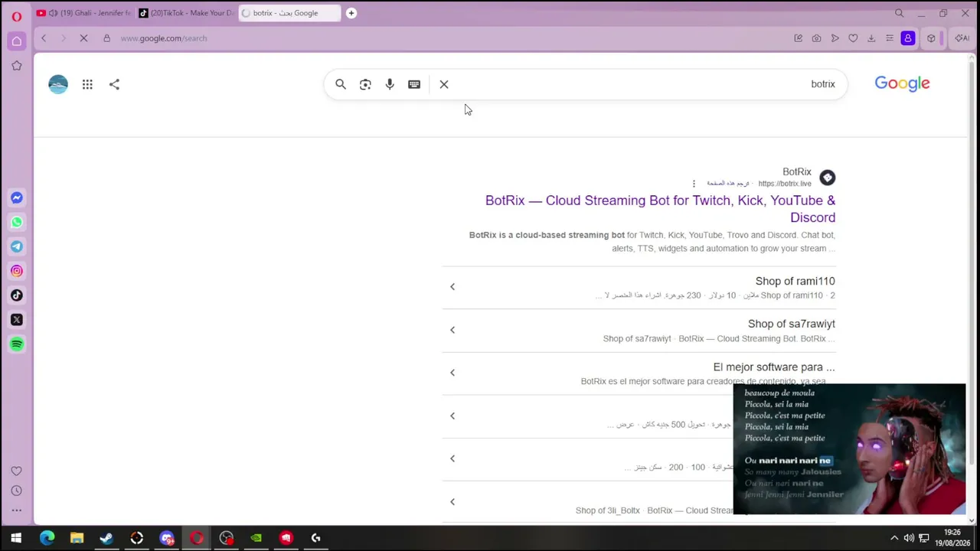Open a new tab with plus button
The image size is (980, 551).
[351, 13]
